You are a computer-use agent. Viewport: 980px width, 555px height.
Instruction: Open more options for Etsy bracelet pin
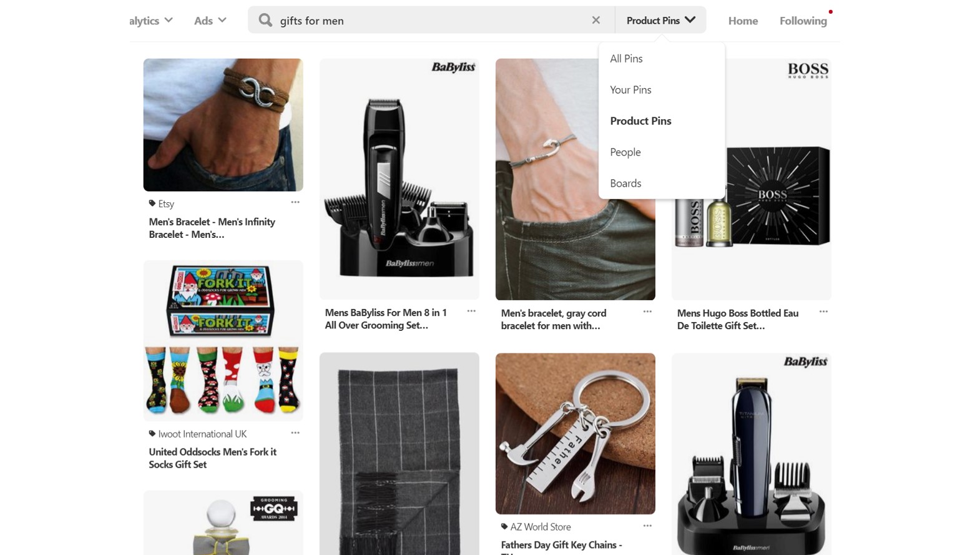(295, 202)
